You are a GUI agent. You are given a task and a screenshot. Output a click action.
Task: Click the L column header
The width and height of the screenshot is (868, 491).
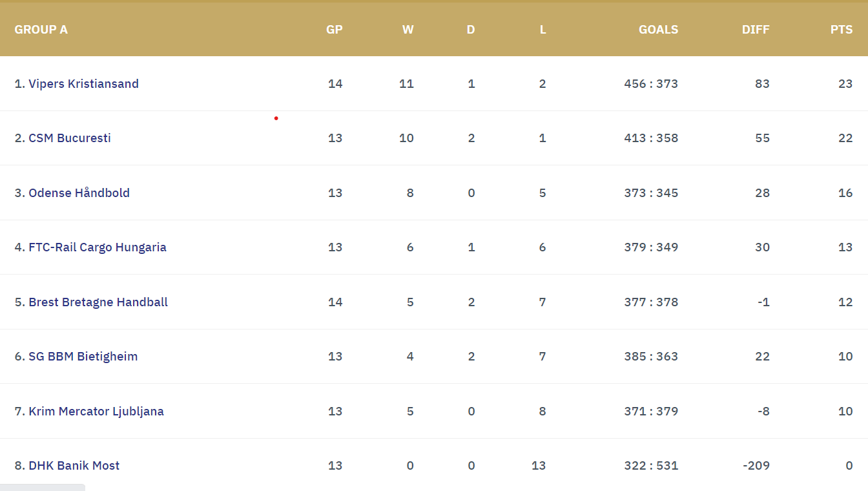(x=542, y=30)
